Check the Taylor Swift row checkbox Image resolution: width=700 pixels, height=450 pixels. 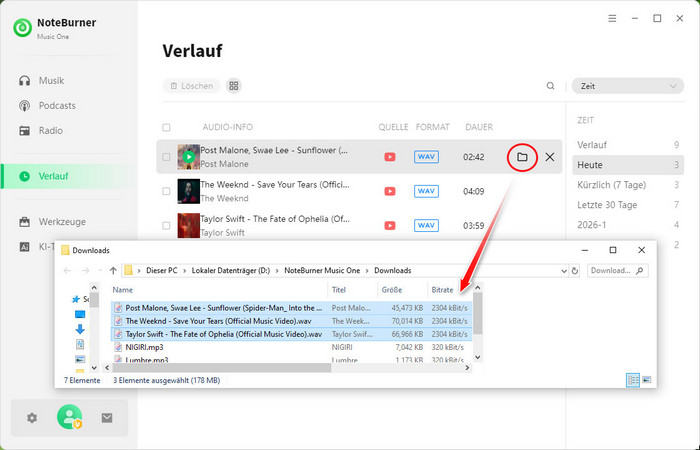point(166,225)
